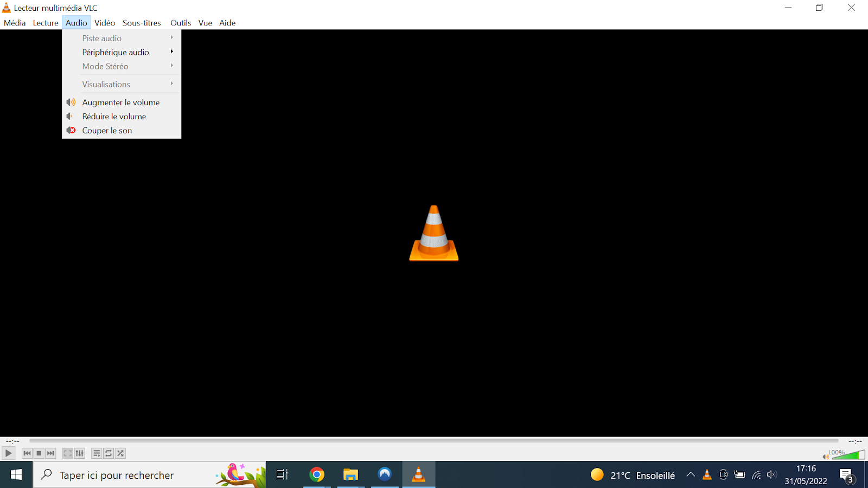The width and height of the screenshot is (868, 488).
Task: Open extended settings equalizer icon
Action: [x=80, y=453]
